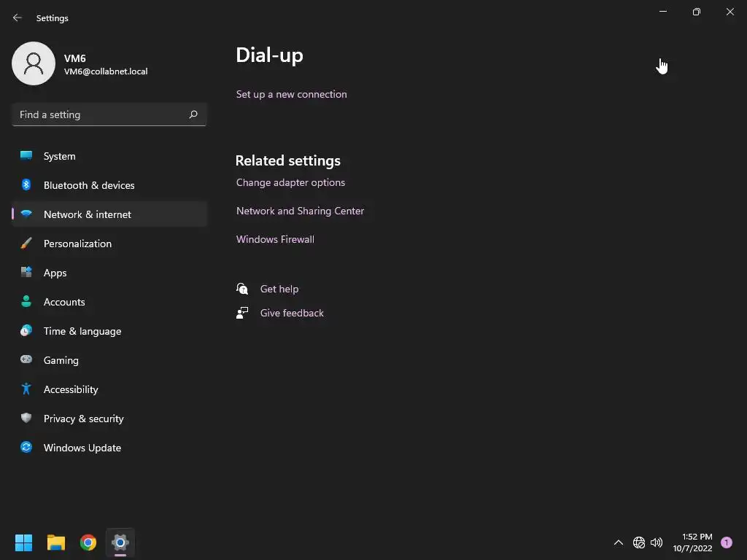
Task: Open Change adapter options link
Action: [x=290, y=182]
